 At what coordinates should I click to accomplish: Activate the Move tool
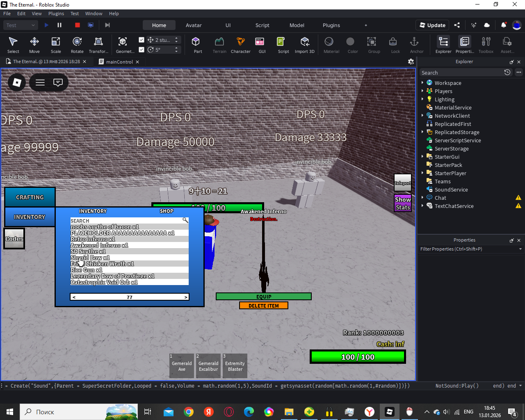pos(34,45)
